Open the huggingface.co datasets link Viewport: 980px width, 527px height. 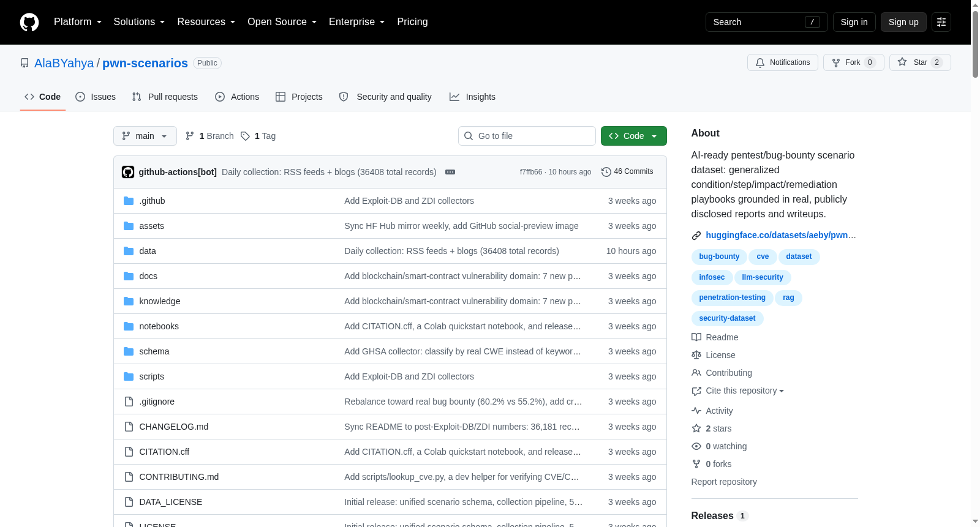(x=781, y=235)
